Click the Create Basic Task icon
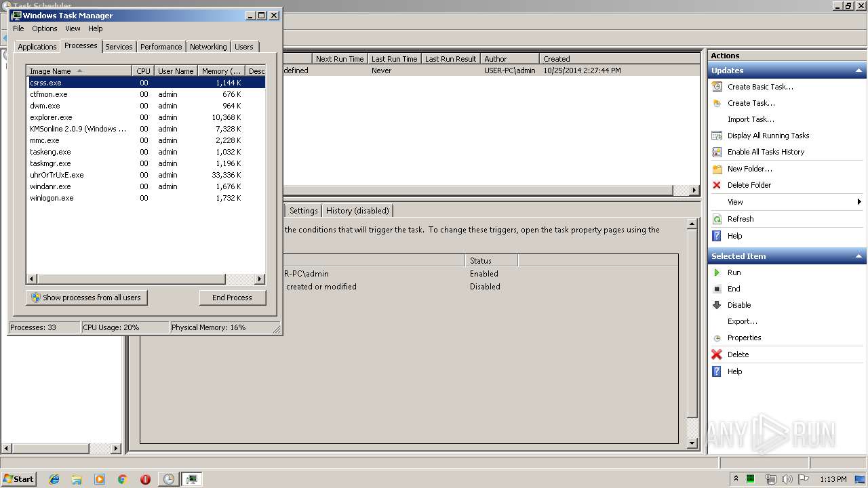Screen dimensions: 868x488 pyautogui.click(x=717, y=87)
